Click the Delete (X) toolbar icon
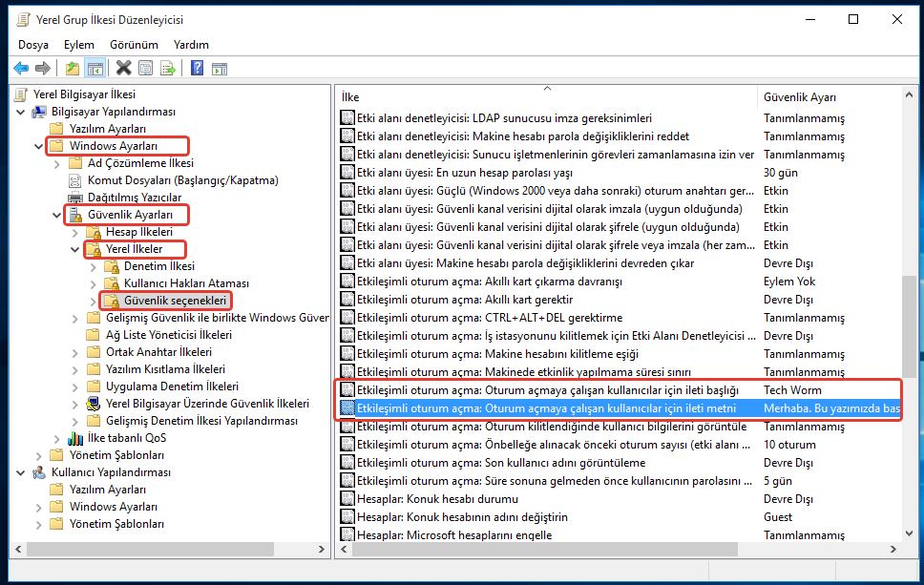Viewport: 924px width, 585px height. tap(123, 68)
